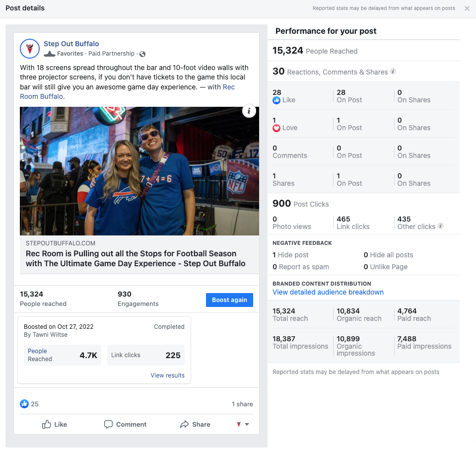Click info icon next to Other clicks

point(440,226)
